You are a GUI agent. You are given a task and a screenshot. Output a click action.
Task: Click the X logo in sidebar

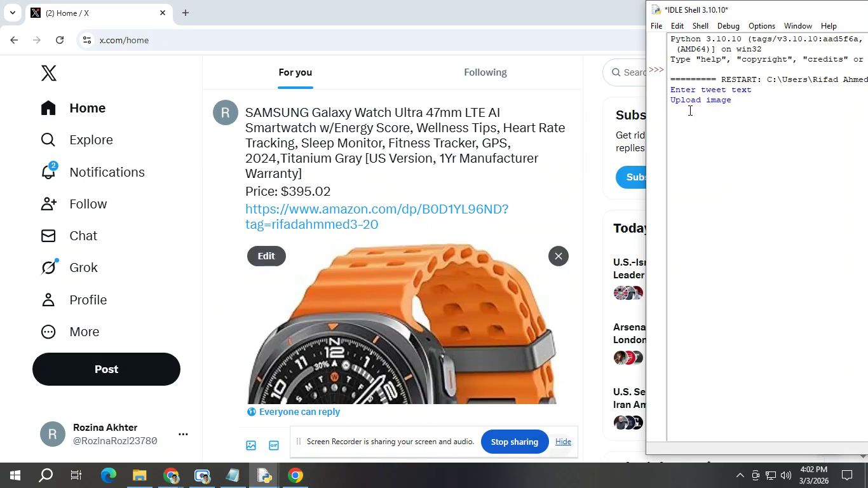coord(49,73)
